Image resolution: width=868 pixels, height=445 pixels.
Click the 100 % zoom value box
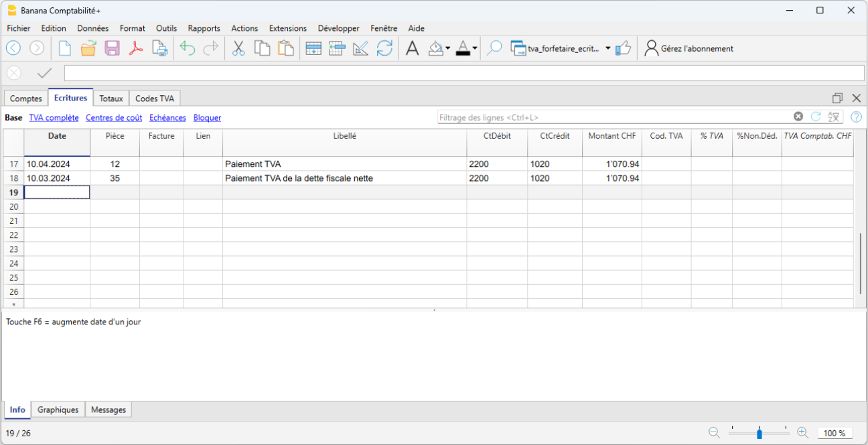click(835, 433)
